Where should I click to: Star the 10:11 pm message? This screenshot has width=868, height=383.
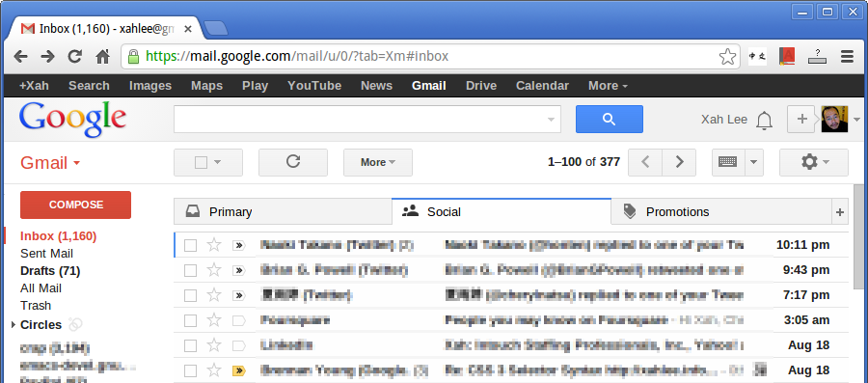214,245
